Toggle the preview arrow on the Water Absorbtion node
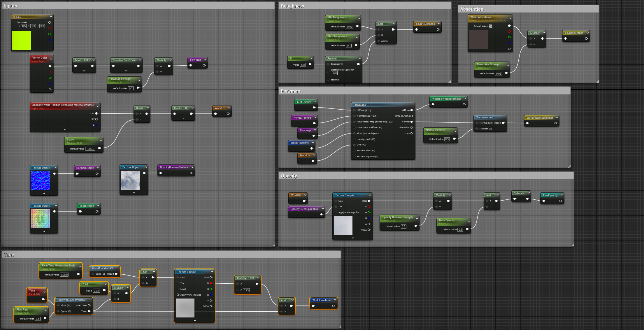The height and width of the screenshot is (330, 644). pos(510,19)
